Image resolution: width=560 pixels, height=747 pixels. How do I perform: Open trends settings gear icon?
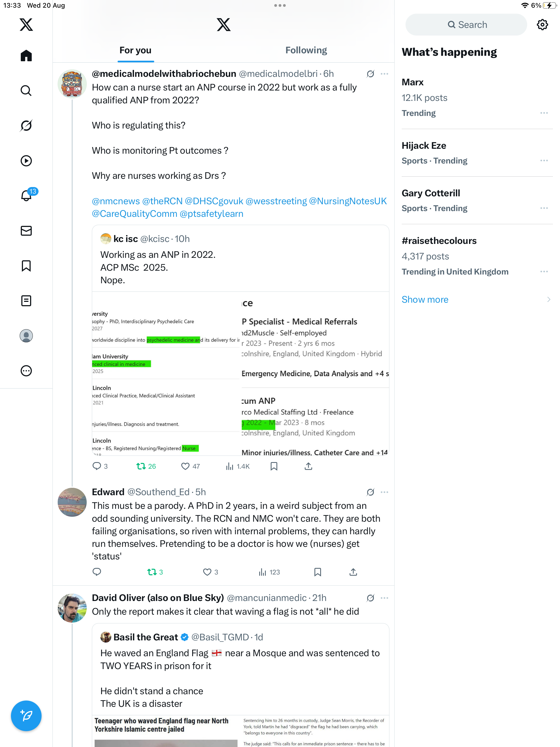pyautogui.click(x=542, y=25)
